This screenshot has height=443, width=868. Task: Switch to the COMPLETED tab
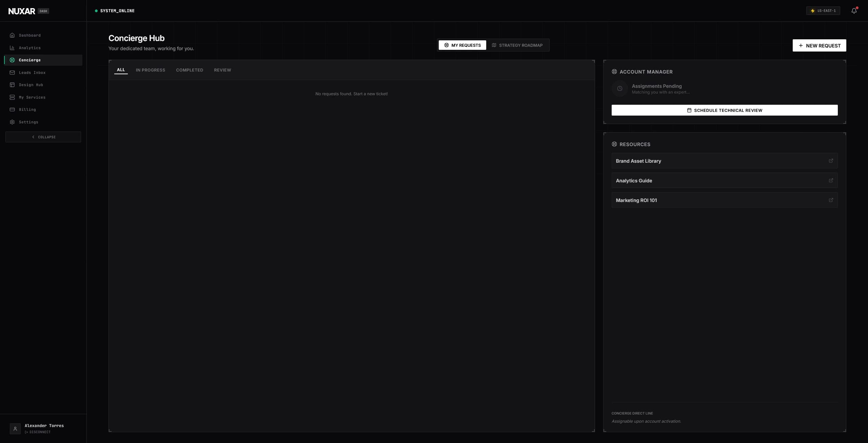(190, 70)
